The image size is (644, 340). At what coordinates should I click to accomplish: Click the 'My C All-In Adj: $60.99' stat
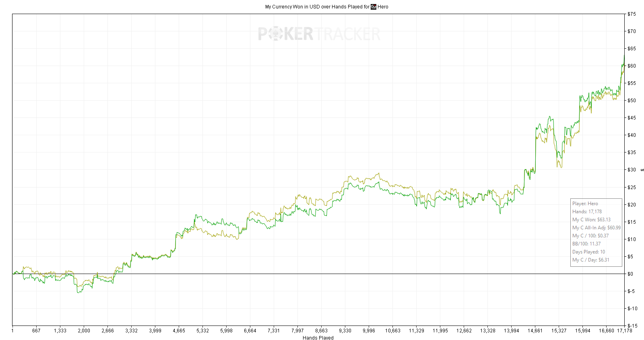(597, 228)
